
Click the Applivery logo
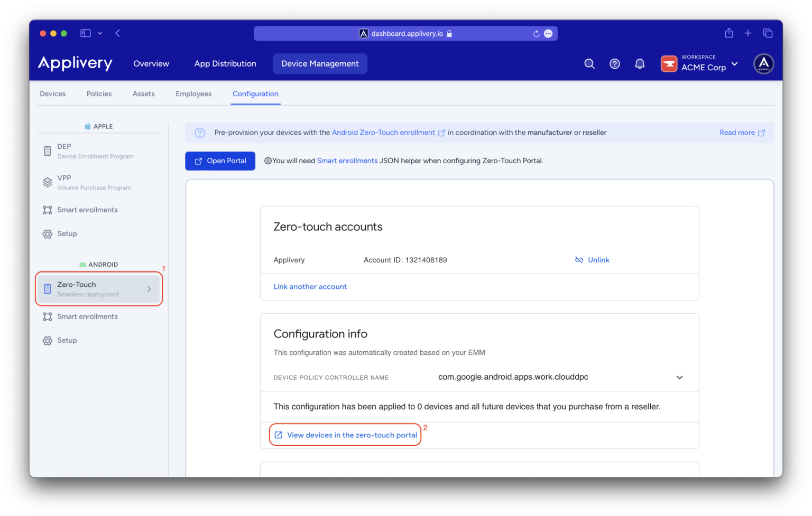pos(75,63)
